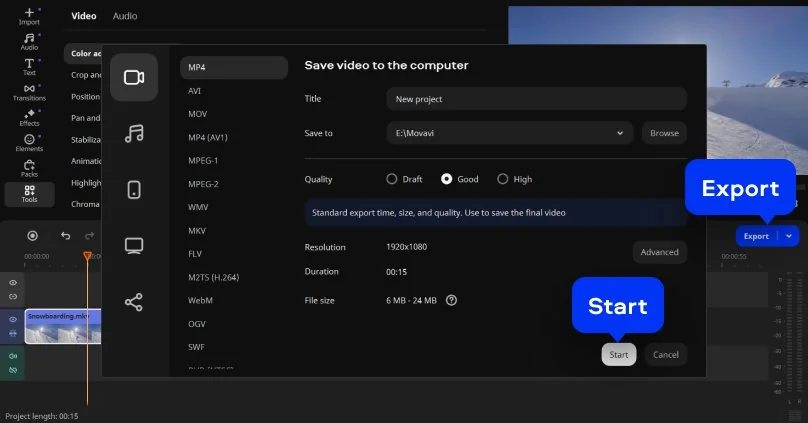Select the Snowboarding.mkv clip on timeline

(62, 327)
